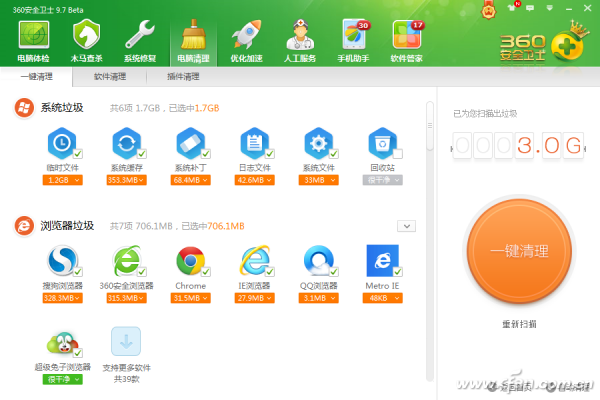Open 很干净 dropdown under 超级兔子浏览器
This screenshot has height=400, width=600.
tap(62, 379)
